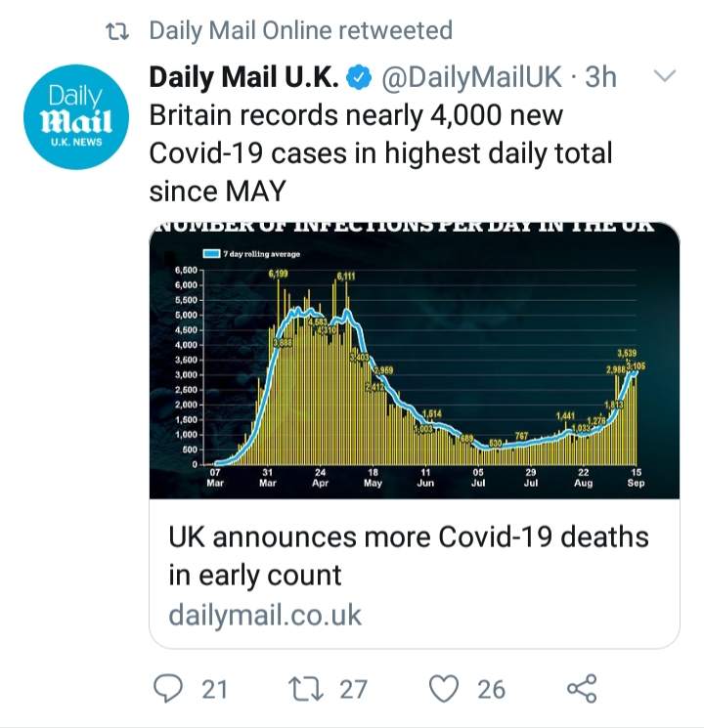Expand the tweet options chevron
The image size is (704, 728).
coord(664,76)
